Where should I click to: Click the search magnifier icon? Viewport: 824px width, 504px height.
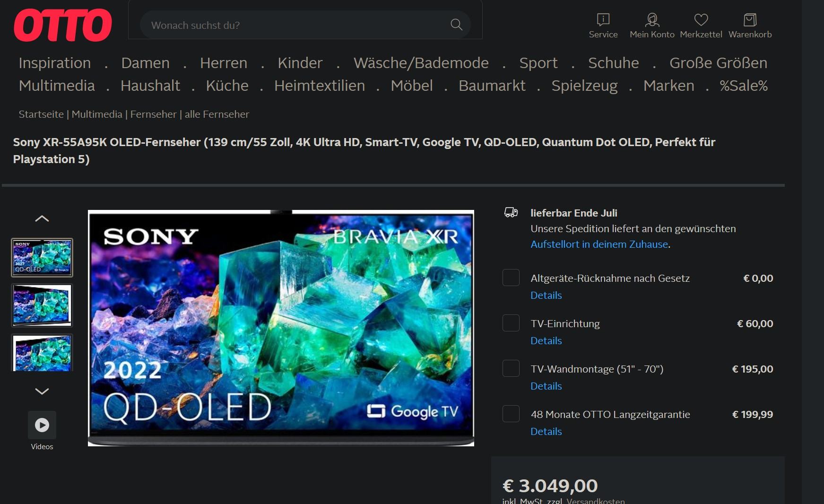(456, 25)
